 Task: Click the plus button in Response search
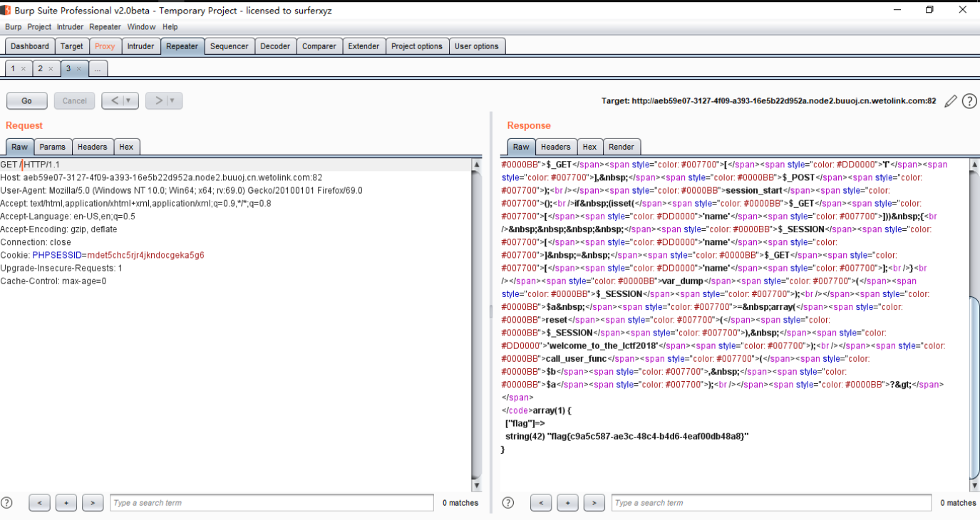pos(567,503)
